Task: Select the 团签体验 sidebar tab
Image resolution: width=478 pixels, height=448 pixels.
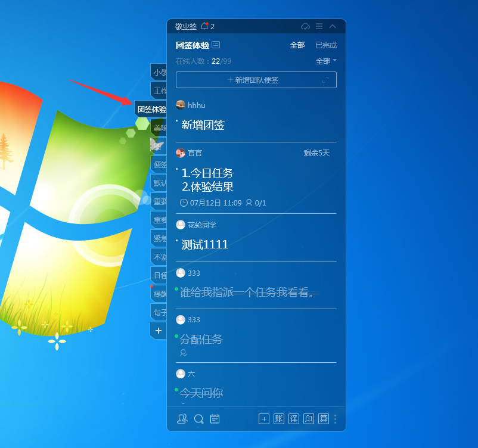Action: click(151, 110)
